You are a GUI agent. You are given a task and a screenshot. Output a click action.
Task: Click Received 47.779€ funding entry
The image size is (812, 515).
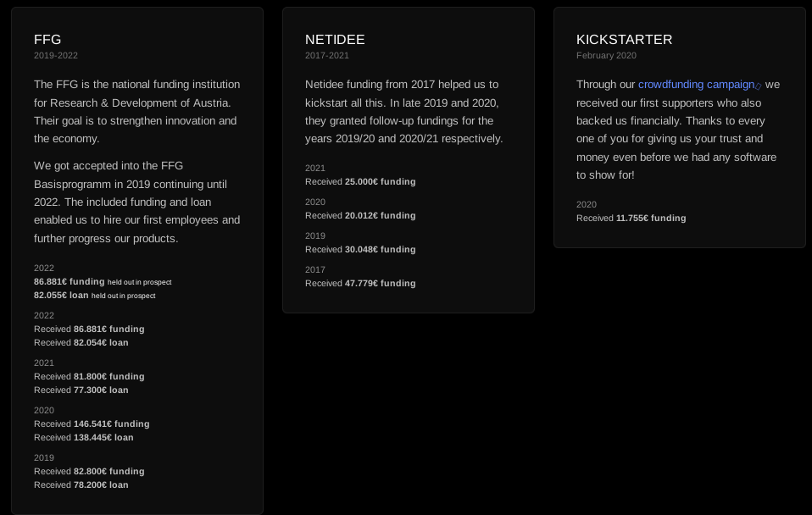tap(360, 283)
